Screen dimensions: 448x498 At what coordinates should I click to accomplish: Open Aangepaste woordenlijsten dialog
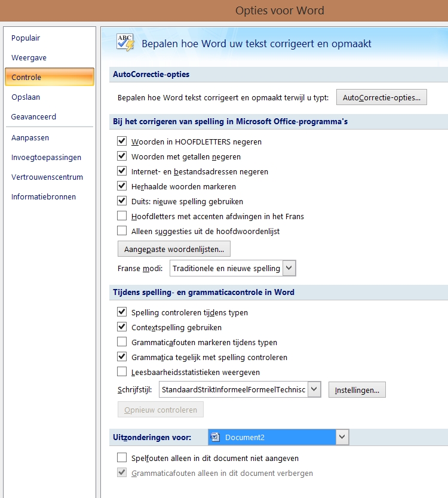coord(174,248)
